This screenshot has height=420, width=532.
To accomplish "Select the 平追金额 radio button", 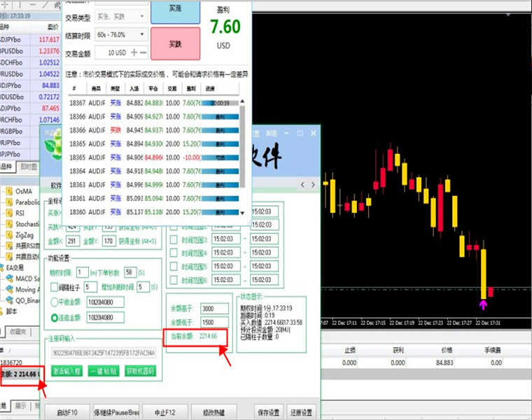I will [55, 302].
